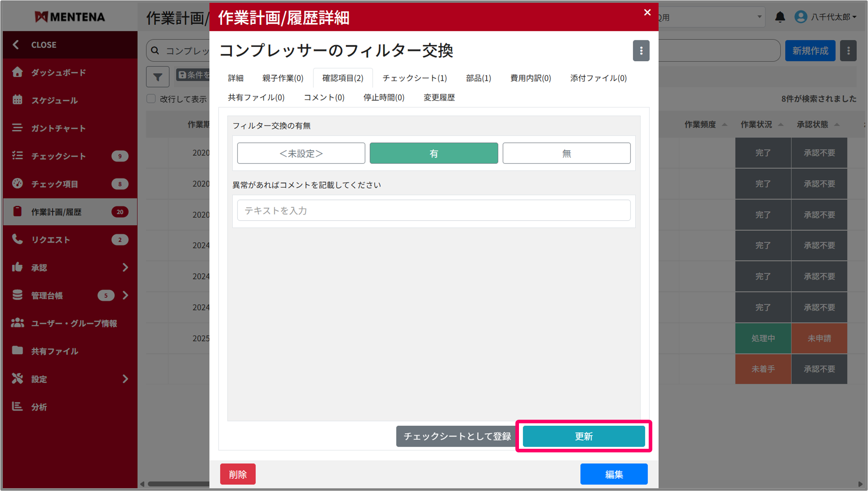
Task: Click the filter funnel icon
Action: (158, 76)
